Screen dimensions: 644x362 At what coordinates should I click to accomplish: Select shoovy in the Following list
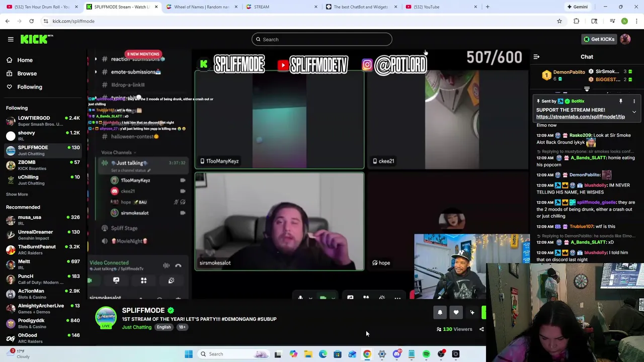(x=42, y=136)
